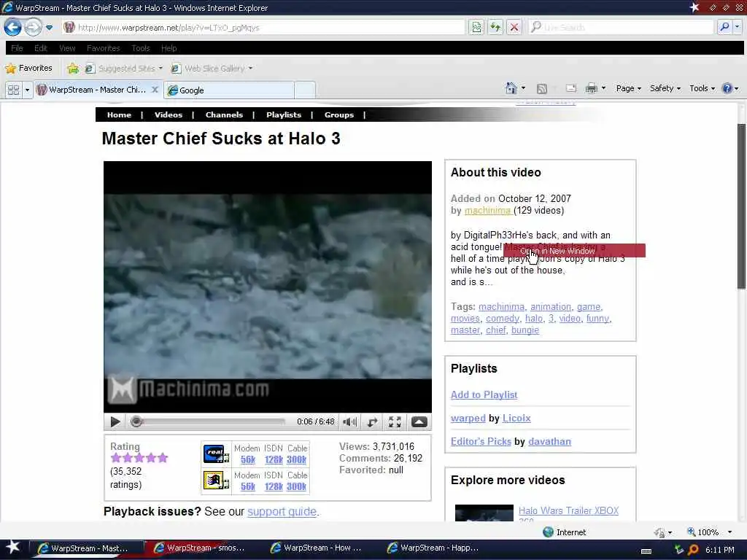Open Groups in site navigation
This screenshot has width=747, height=560.
click(x=338, y=114)
